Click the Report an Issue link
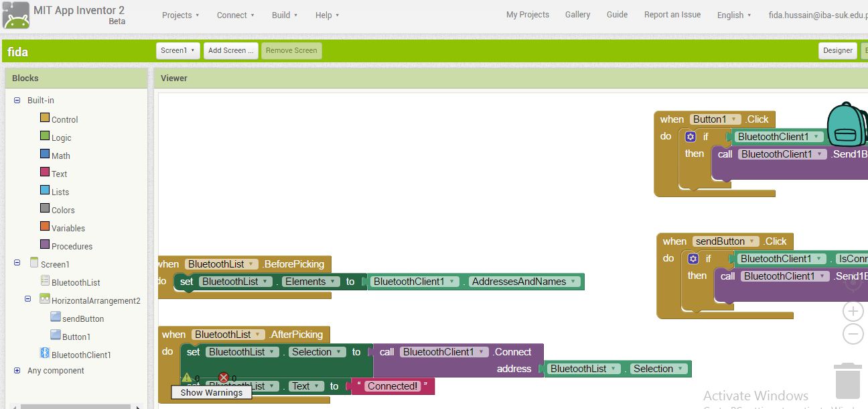The width and height of the screenshot is (868, 409). [x=672, y=15]
